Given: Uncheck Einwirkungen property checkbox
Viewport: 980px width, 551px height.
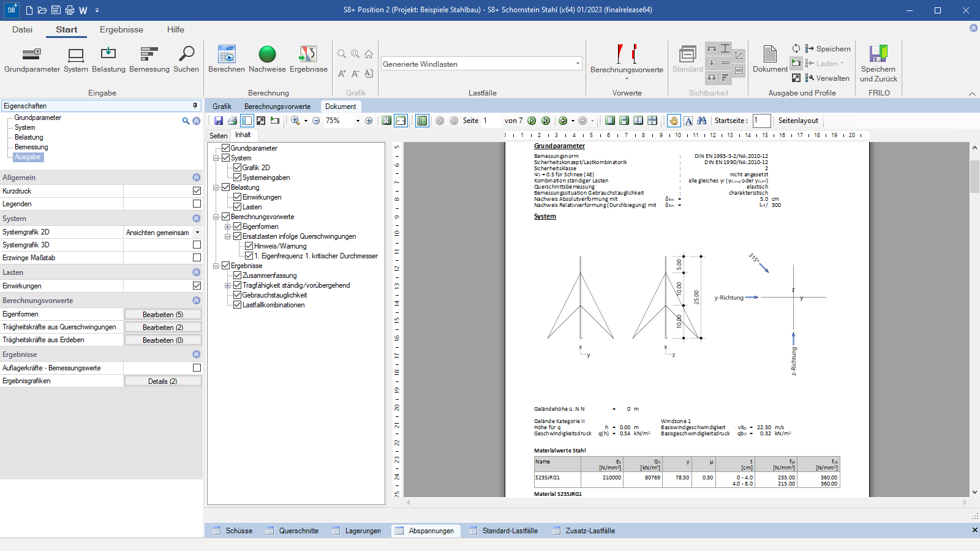Looking at the screenshot, I should 197,286.
